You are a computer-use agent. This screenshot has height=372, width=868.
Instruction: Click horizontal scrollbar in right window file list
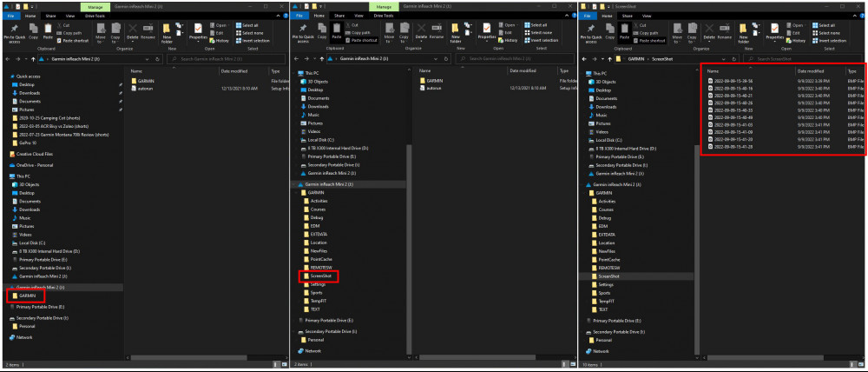(x=764, y=357)
